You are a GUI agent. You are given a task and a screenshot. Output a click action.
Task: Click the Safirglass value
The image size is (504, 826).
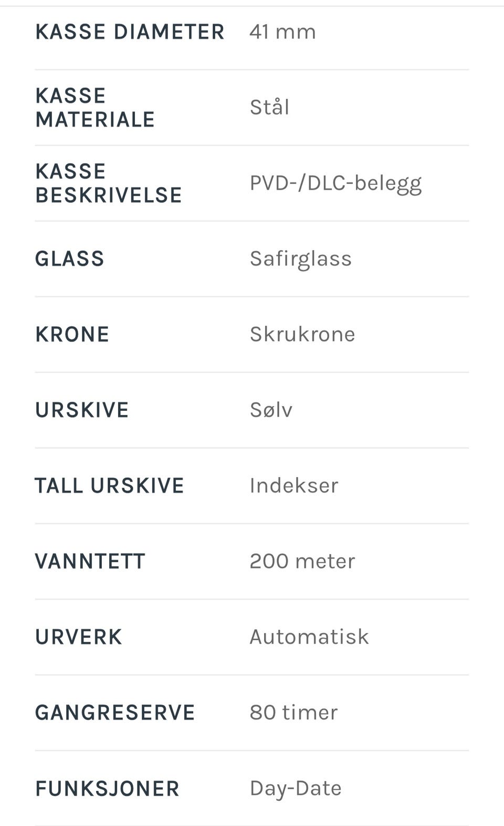coord(300,260)
